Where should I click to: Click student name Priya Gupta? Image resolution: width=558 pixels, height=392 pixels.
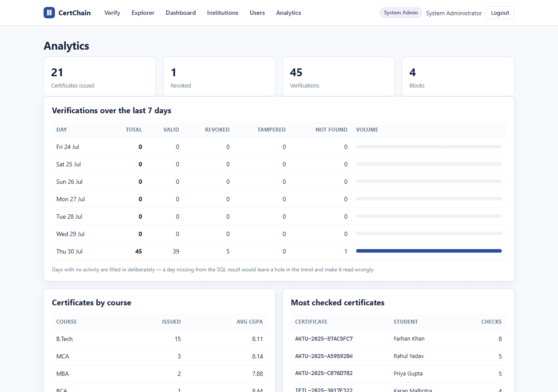408,374
